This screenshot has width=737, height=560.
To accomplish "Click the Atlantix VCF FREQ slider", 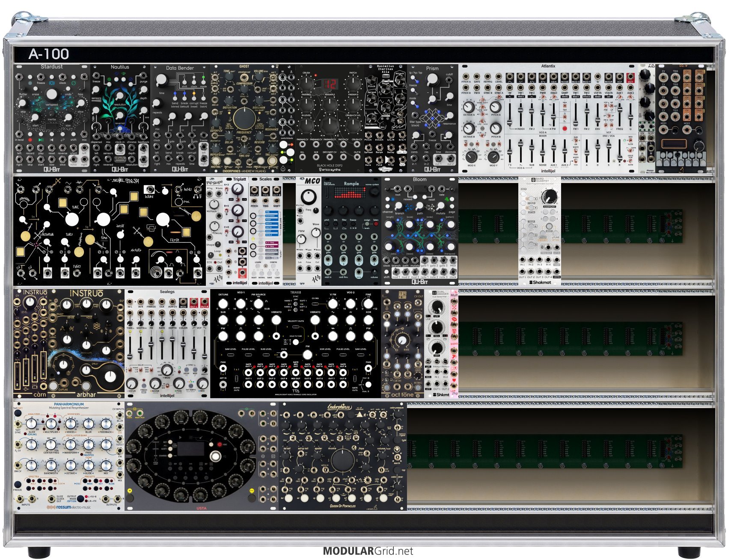I will [619, 114].
